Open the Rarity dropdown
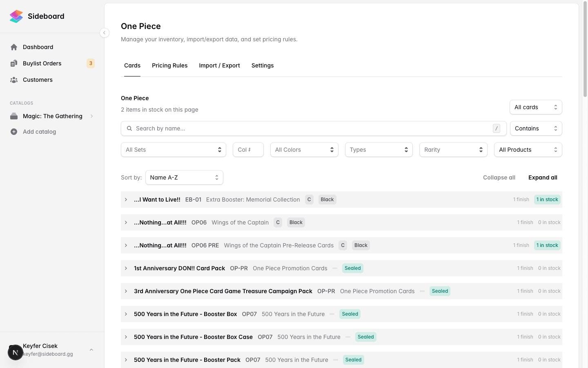 tap(453, 150)
